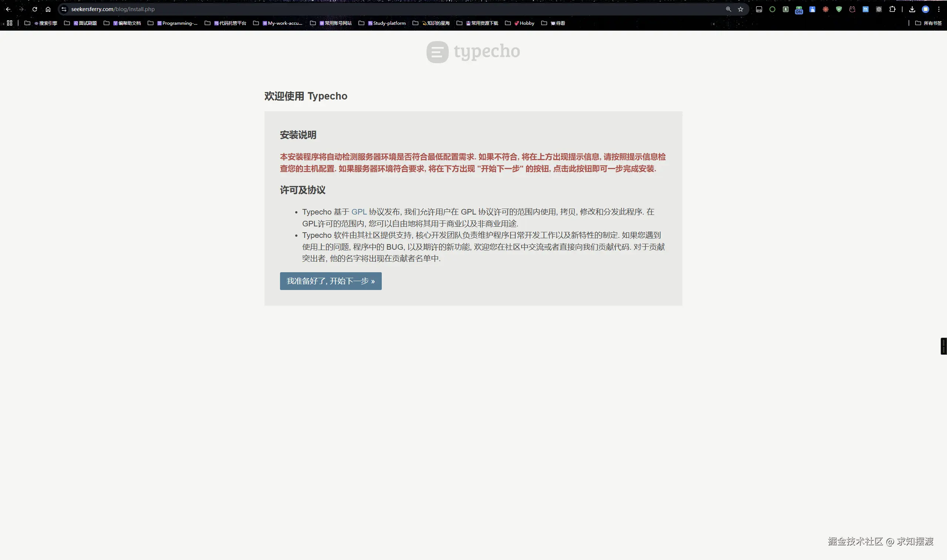
Task: View site information for seekersferry.com
Action: click(64, 9)
